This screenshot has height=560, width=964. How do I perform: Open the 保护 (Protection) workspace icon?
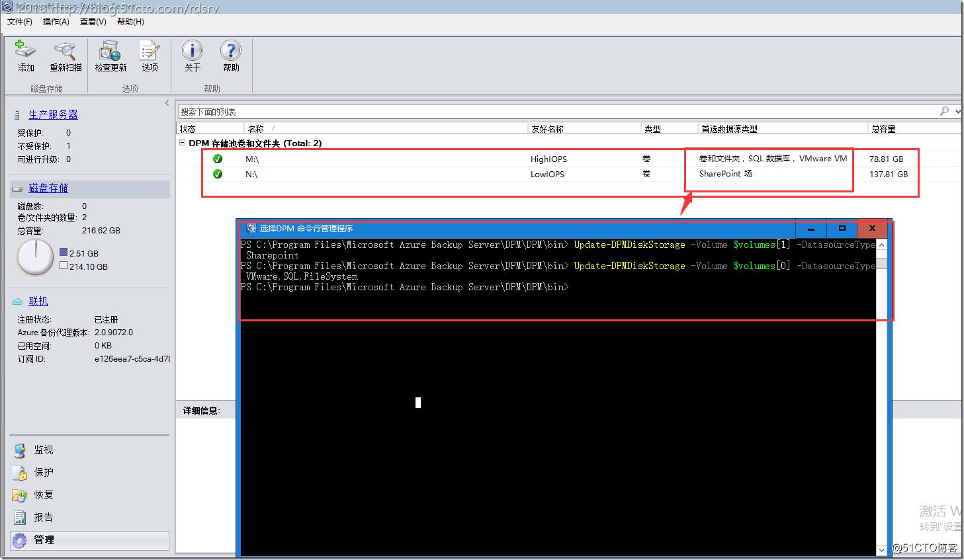pos(20,472)
